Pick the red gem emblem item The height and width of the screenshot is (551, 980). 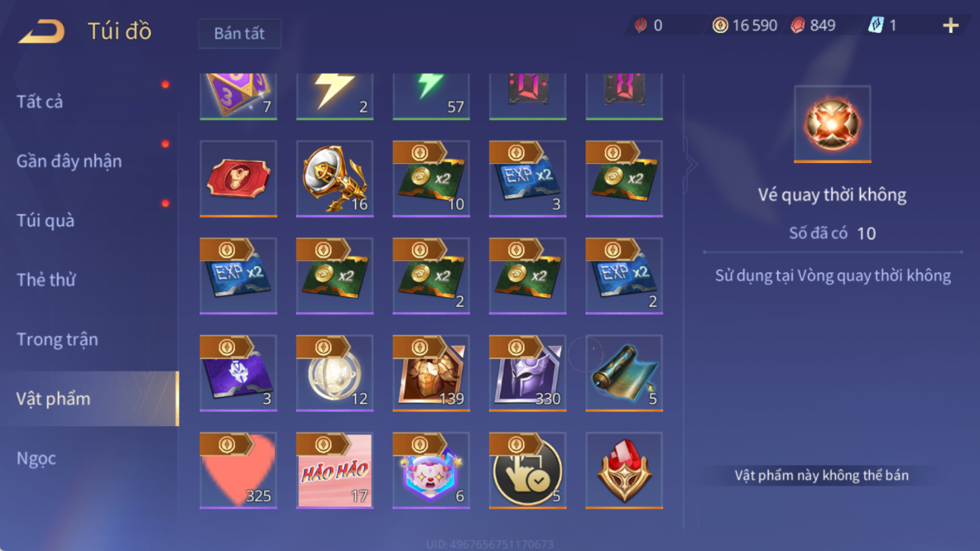(624, 470)
